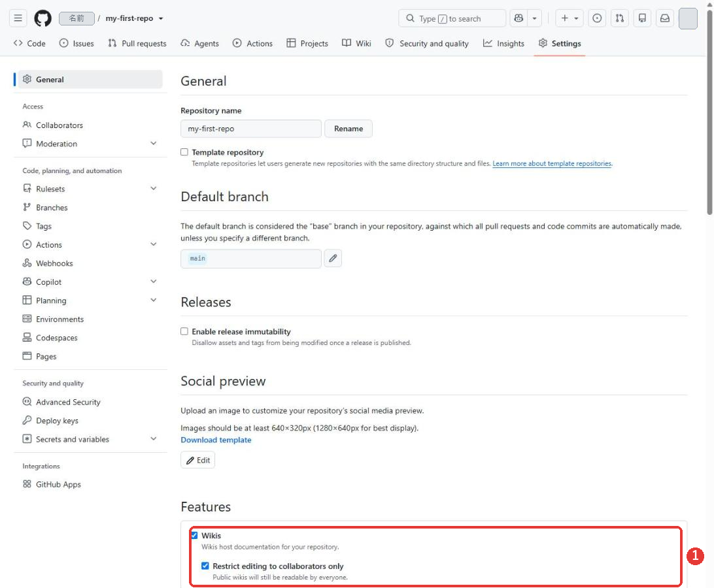Image resolution: width=714 pixels, height=588 pixels.
Task: Toggle the Template repository checkbox
Action: pos(184,152)
